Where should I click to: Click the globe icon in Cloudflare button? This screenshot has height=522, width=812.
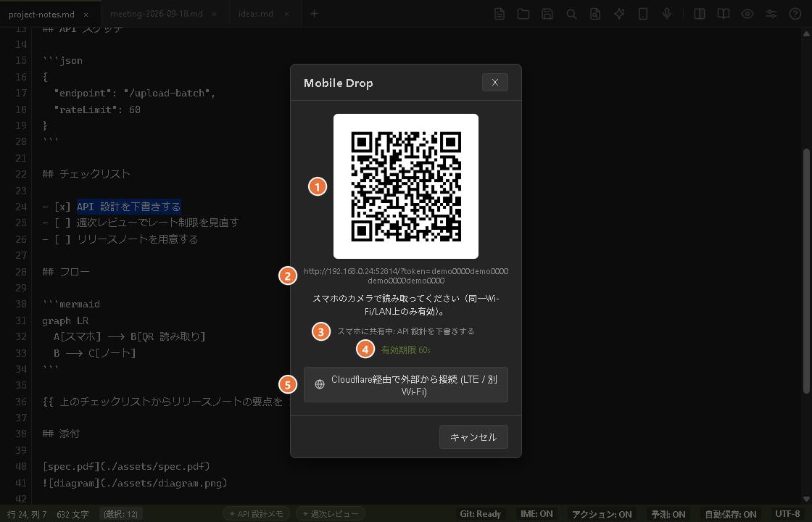[x=320, y=384]
